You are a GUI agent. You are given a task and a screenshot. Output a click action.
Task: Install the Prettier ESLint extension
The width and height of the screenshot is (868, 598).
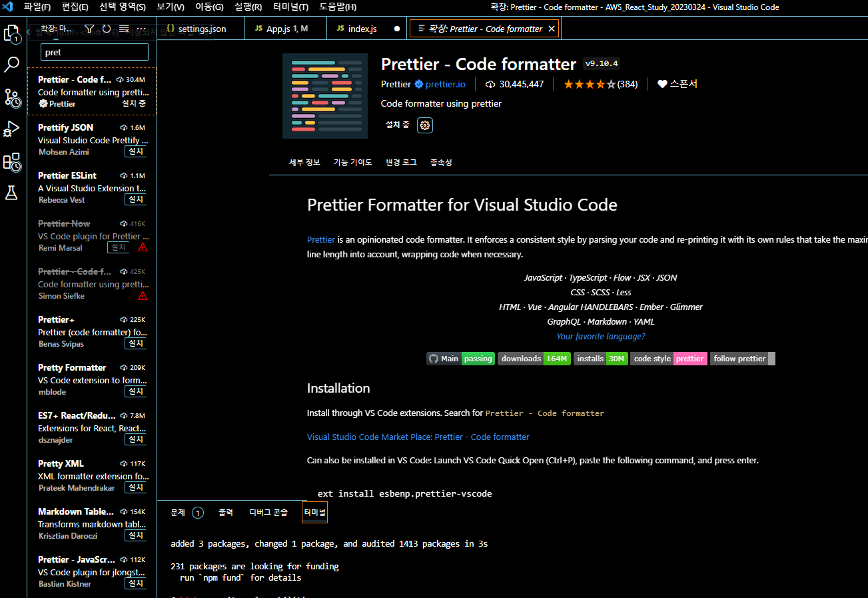point(136,200)
